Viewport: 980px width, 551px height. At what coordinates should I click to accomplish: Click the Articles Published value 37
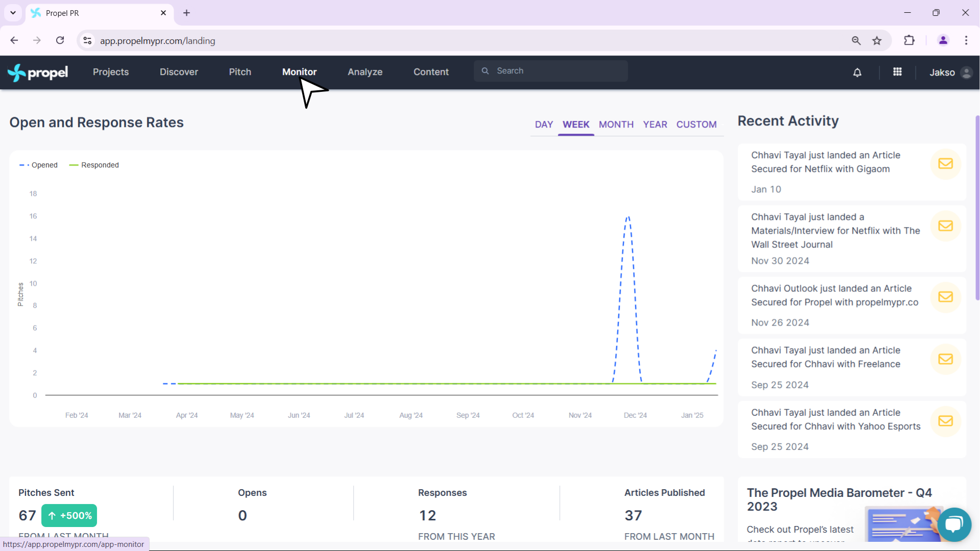[633, 515]
